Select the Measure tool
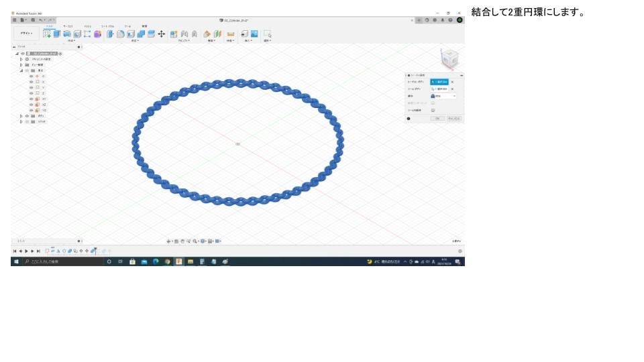The height and width of the screenshot is (362, 644). [230, 34]
